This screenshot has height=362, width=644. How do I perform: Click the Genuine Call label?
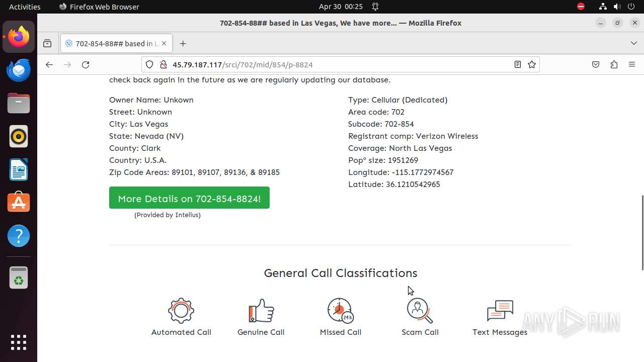[261, 332]
